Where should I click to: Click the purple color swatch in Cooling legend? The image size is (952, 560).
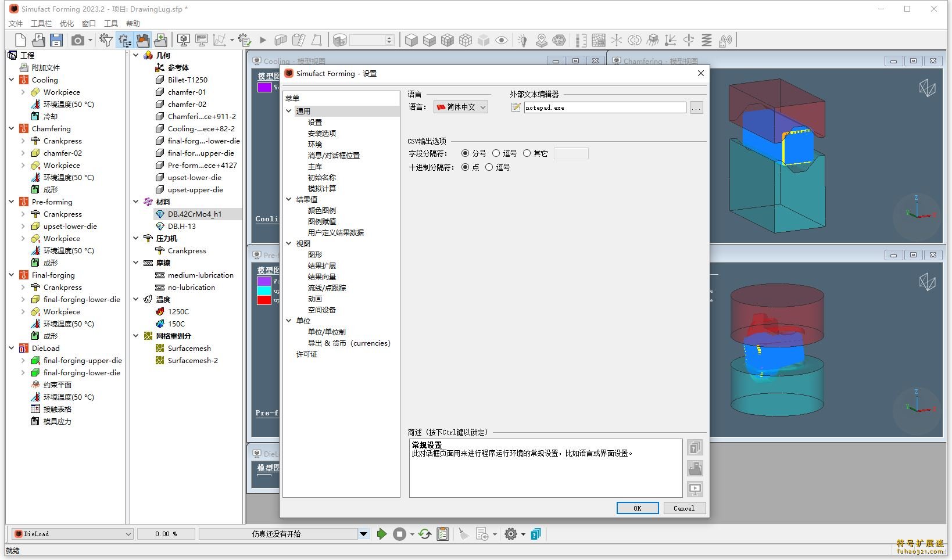pyautogui.click(x=264, y=87)
